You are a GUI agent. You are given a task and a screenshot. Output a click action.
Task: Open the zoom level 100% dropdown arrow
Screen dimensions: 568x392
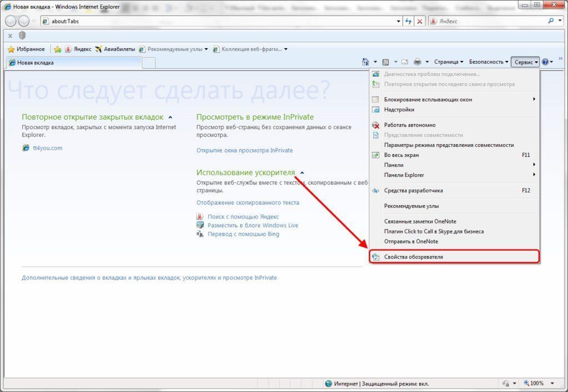pos(552,383)
